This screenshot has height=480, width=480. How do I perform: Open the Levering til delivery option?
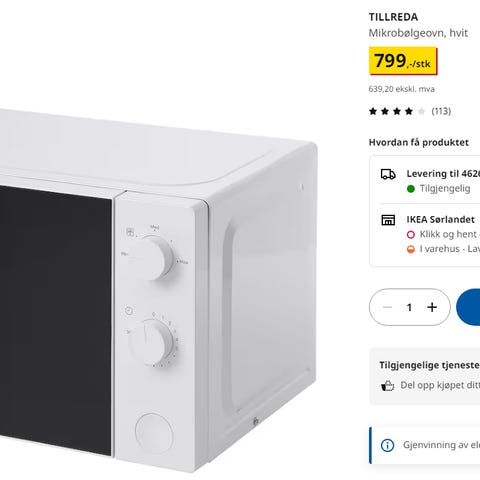click(443, 174)
